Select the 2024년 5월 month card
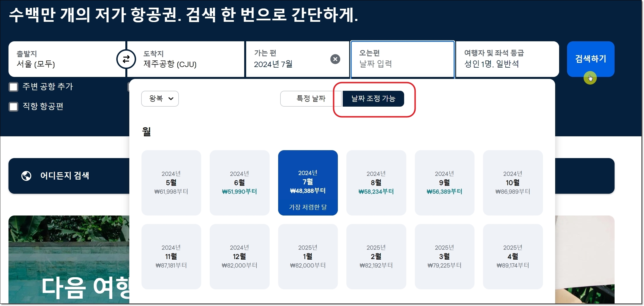The height and width of the screenshot is (306, 644). (x=171, y=183)
